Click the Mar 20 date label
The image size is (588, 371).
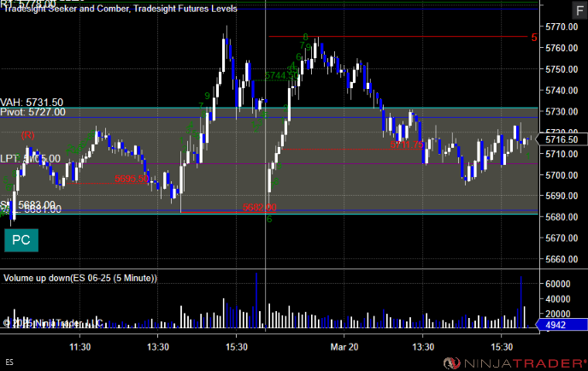(344, 347)
